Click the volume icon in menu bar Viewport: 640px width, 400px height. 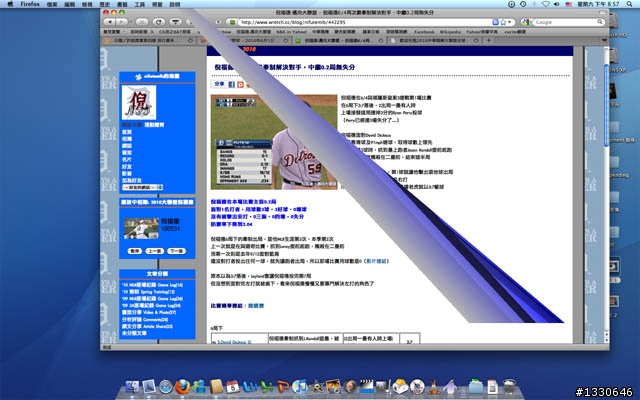point(557,4)
